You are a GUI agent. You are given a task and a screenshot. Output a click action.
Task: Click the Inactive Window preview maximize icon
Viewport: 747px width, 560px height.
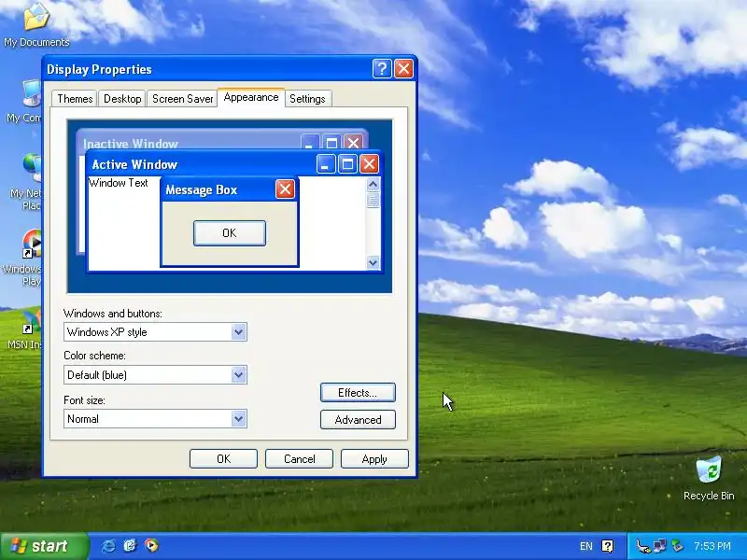tap(332, 143)
